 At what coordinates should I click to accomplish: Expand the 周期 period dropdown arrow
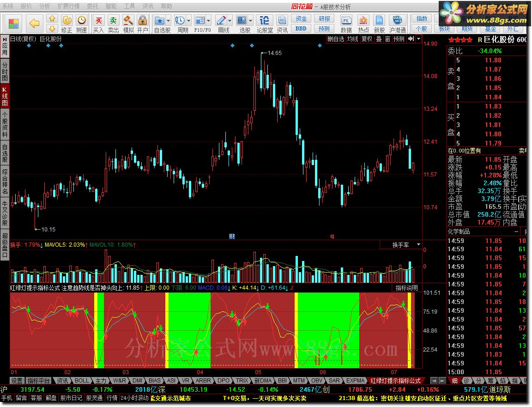[189, 21]
